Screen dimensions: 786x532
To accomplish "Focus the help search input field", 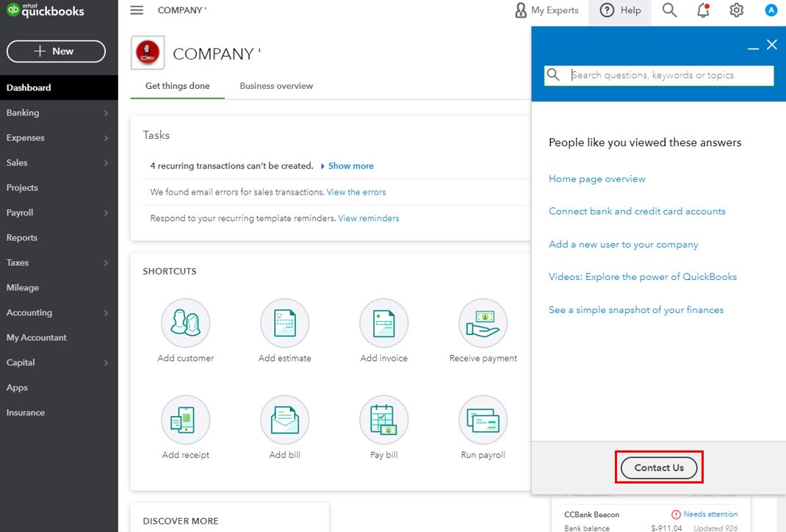I will click(x=659, y=75).
